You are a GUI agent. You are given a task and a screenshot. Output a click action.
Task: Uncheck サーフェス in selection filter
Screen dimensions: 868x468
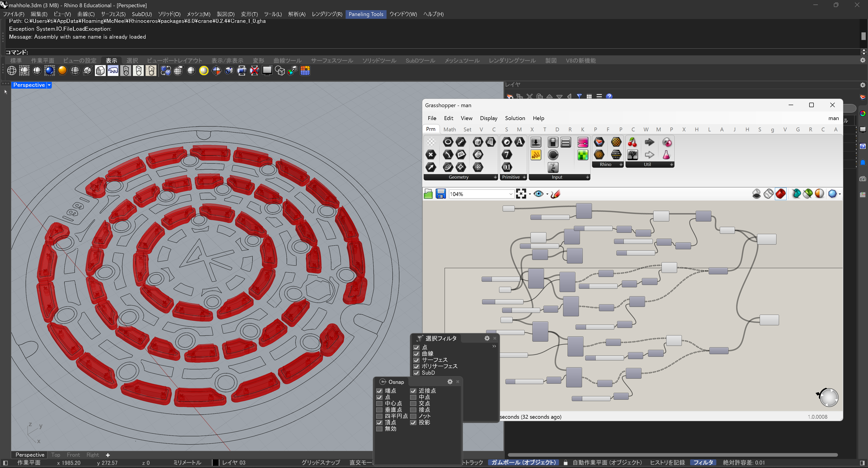click(416, 360)
